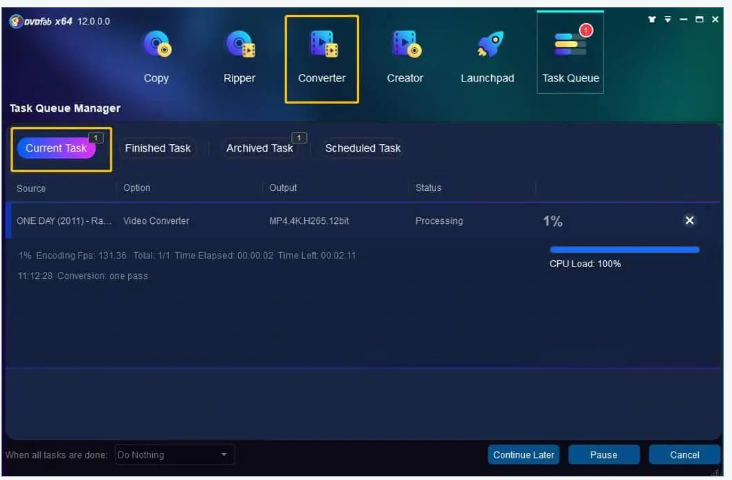Image resolution: width=732 pixels, height=480 pixels.
Task: Switch to Current Task tab
Action: point(56,148)
